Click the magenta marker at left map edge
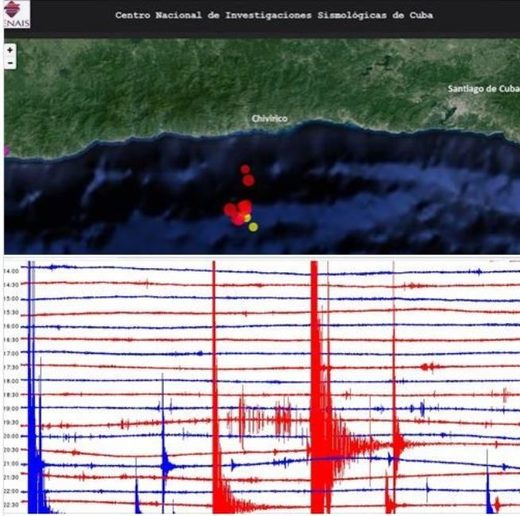520x516 pixels. [x=7, y=150]
